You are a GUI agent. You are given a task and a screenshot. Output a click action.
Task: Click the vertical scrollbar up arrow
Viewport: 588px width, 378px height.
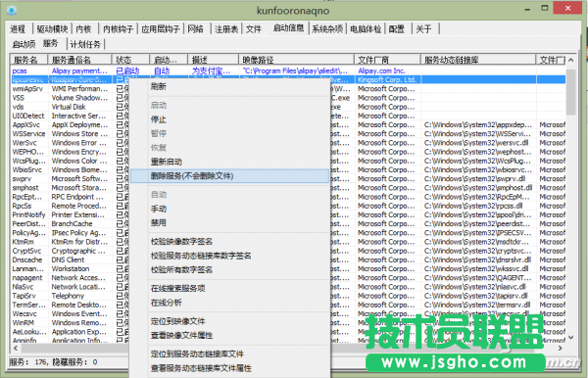570,60
